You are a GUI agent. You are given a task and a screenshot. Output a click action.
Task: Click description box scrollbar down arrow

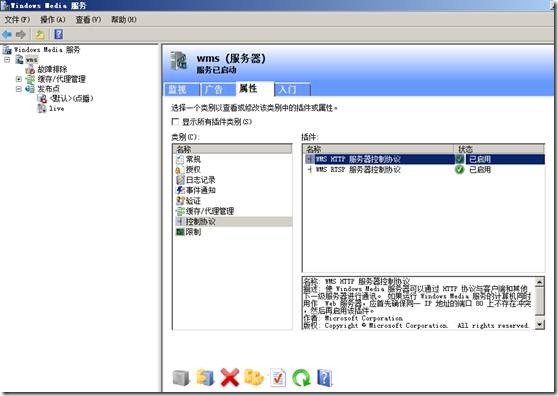[x=540, y=324]
